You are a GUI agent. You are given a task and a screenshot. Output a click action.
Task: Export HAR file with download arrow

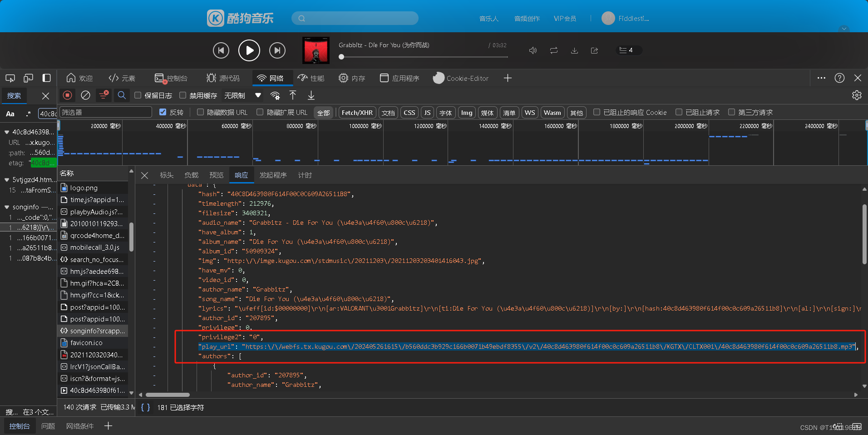pos(311,95)
